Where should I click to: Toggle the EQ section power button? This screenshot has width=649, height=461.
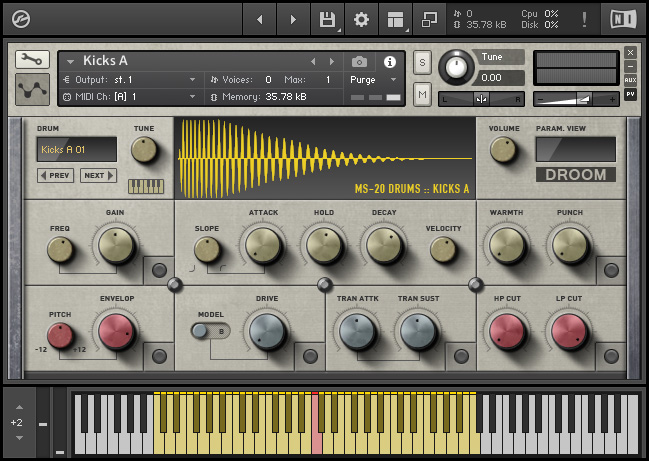coord(159,270)
